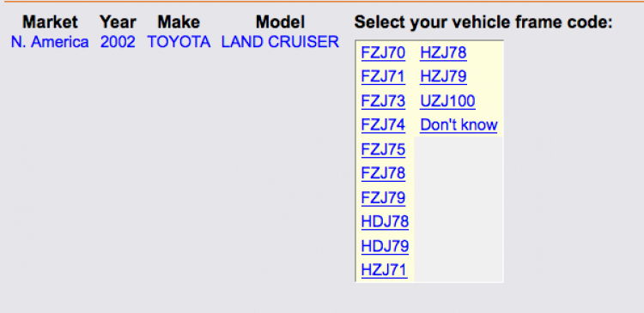This screenshot has width=644, height=313.
Task: Open the HDJ78 frame code link
Action: point(385,221)
